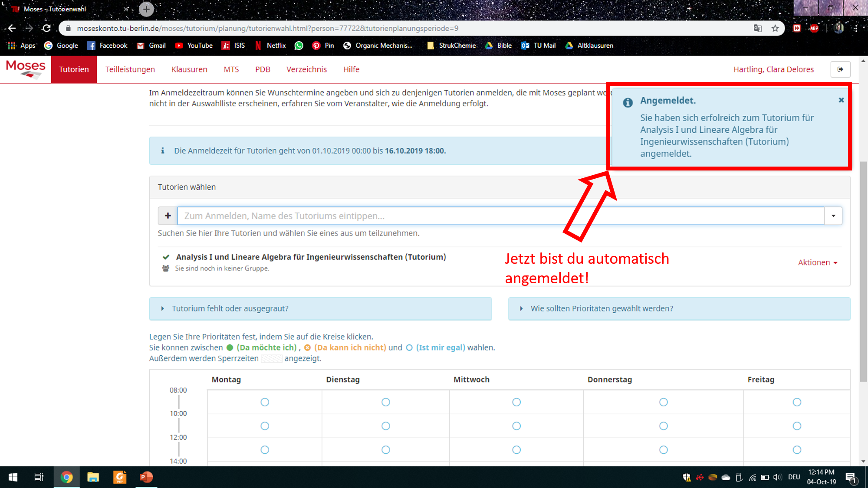Click the Moses logout icon
The width and height of the screenshot is (868, 488).
pos(840,69)
